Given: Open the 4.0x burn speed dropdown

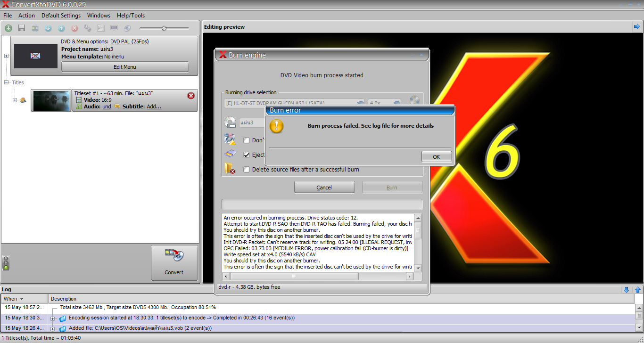Looking at the screenshot, I should [396, 103].
